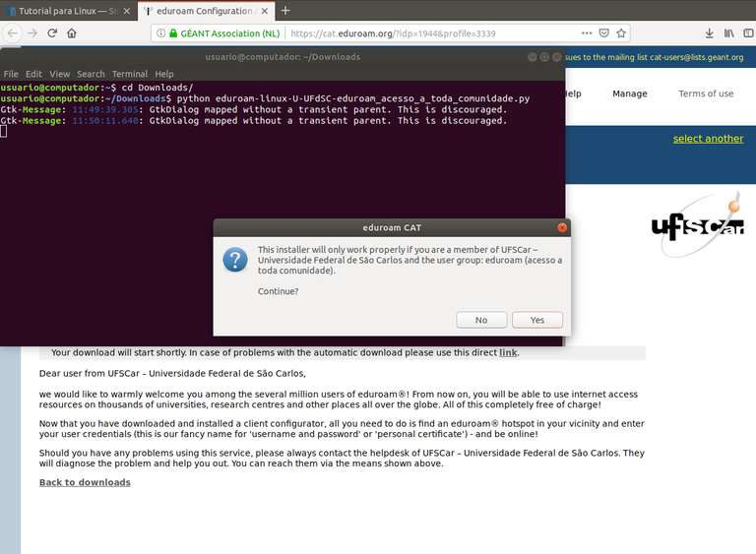Reload the current page
This screenshot has height=554, width=756.
[52, 33]
